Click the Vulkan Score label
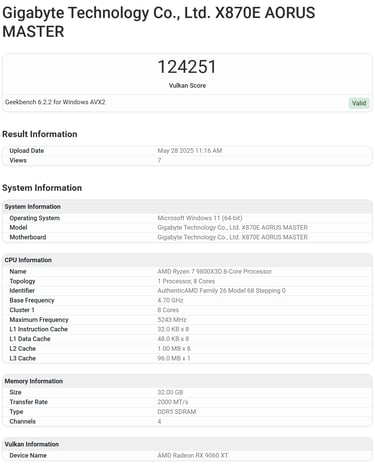Viewport: 375px width, 465px height. point(187,85)
